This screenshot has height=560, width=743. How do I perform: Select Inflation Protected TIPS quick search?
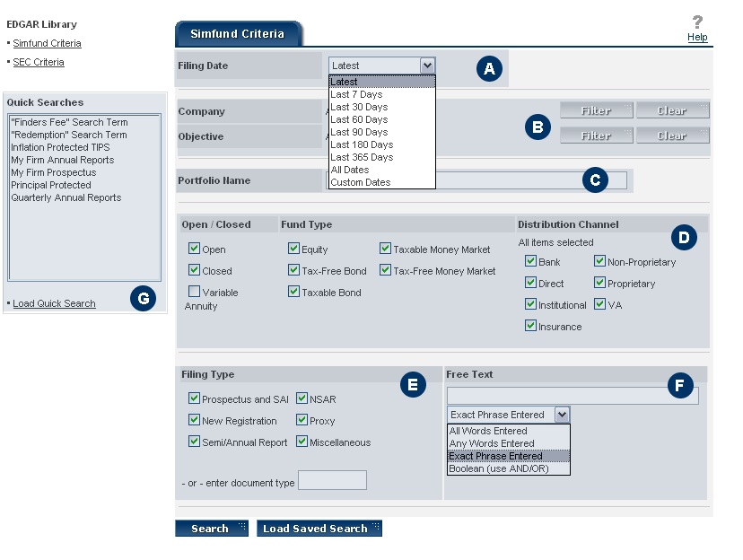click(61, 147)
